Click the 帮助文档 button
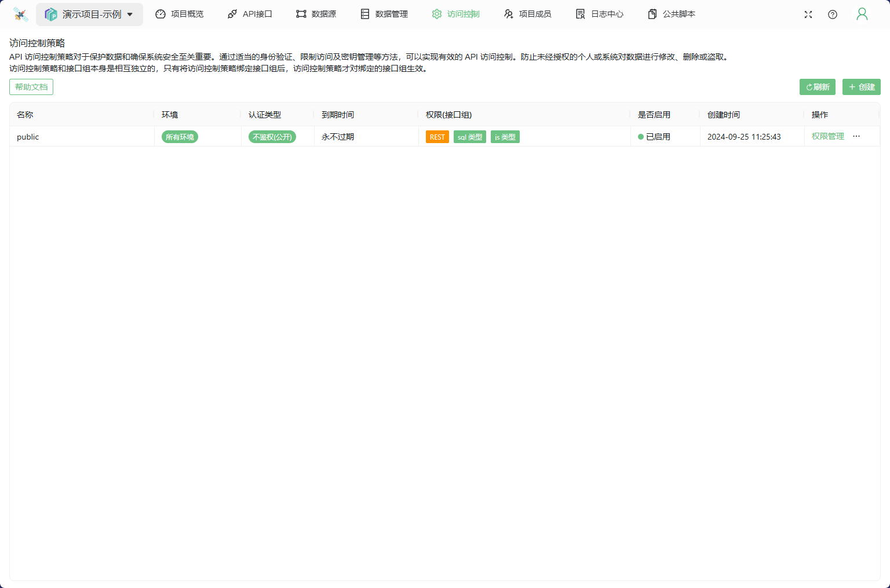 31,87
